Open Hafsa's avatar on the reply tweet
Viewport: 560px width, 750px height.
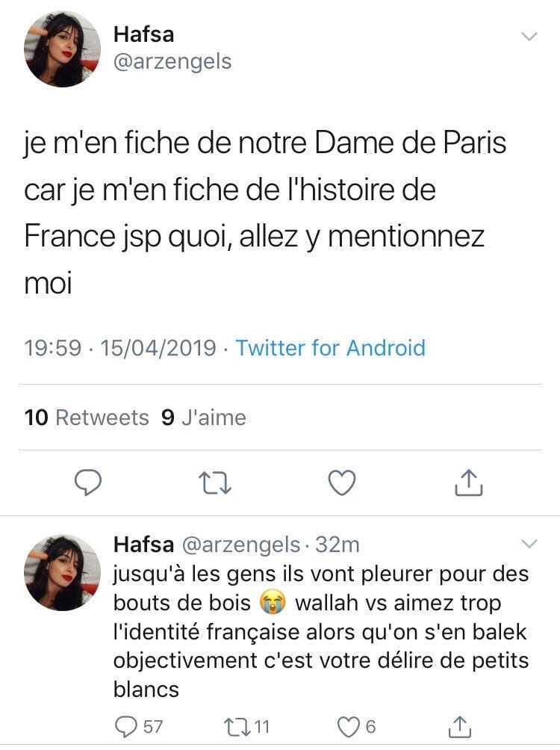62,572
